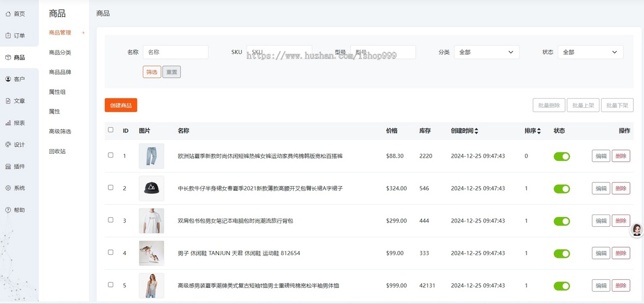Screen dimensions: 644x304
Task: Open the 设计 design sidebar item
Action: (16, 145)
